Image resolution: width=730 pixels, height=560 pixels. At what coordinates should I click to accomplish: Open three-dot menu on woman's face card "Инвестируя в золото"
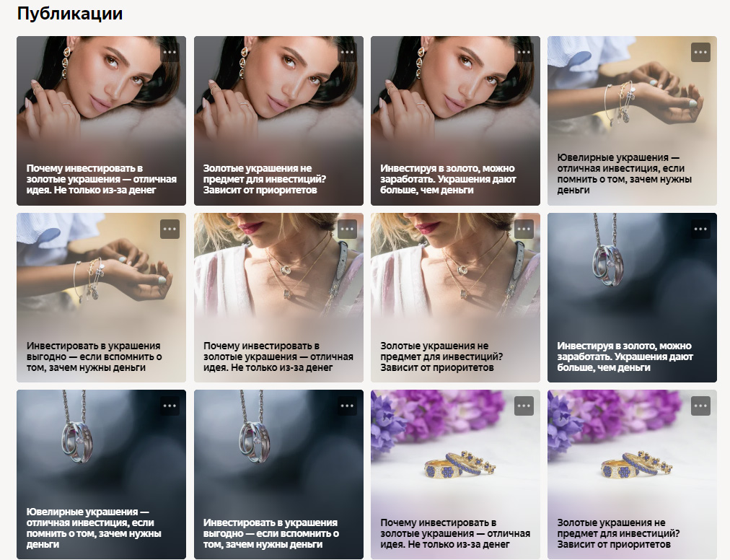524,52
